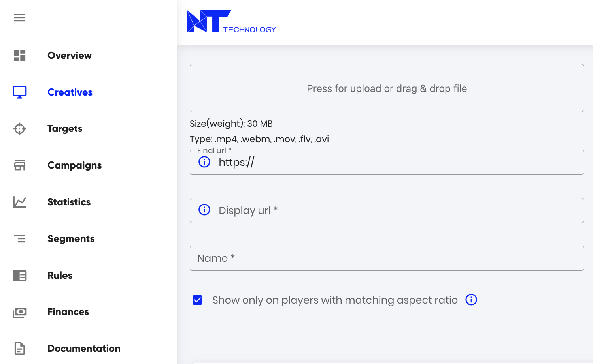This screenshot has width=593, height=364.
Task: Click the NT Technology logo
Action: click(231, 22)
